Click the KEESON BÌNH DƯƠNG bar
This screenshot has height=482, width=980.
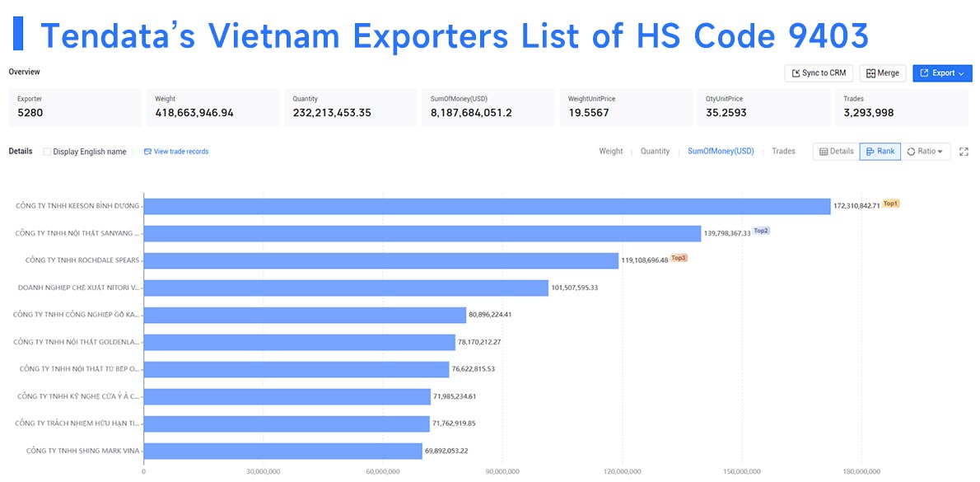[x=487, y=206]
